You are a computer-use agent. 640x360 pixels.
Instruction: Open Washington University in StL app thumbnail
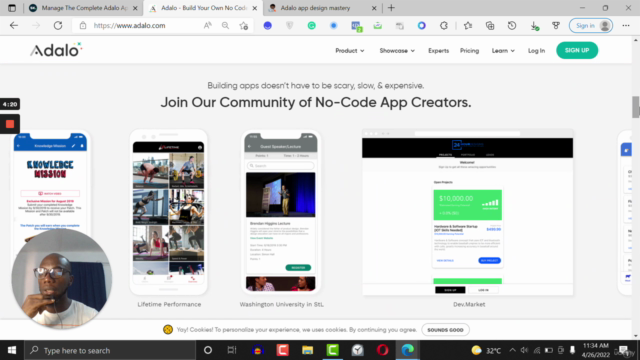[280, 212]
